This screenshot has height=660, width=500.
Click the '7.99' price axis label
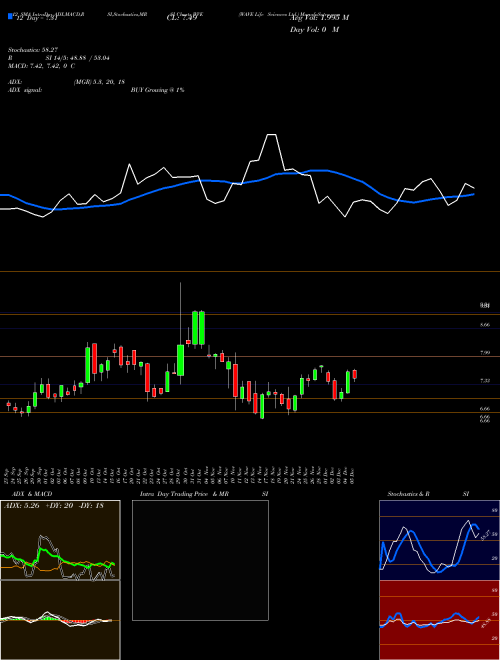pyautogui.click(x=484, y=353)
